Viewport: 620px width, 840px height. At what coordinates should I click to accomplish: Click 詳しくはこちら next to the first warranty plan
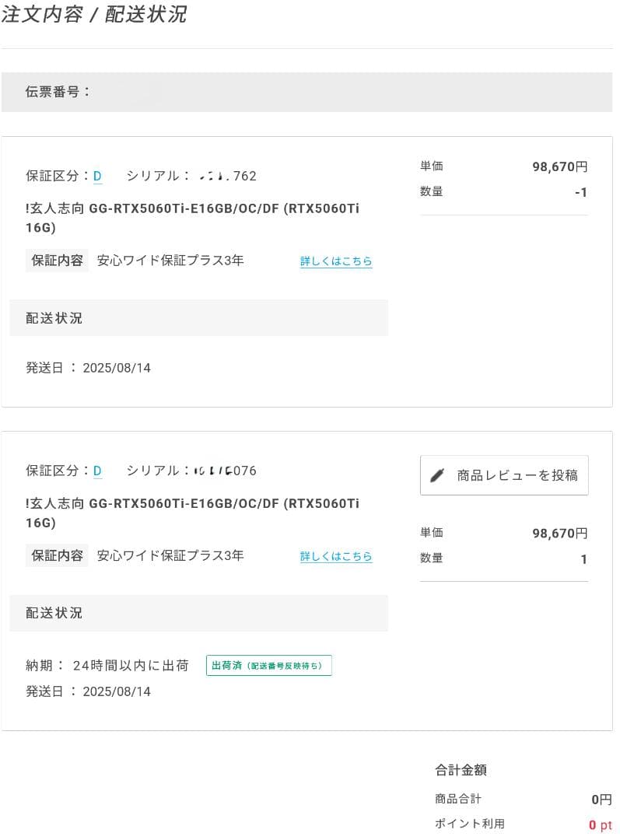335,261
